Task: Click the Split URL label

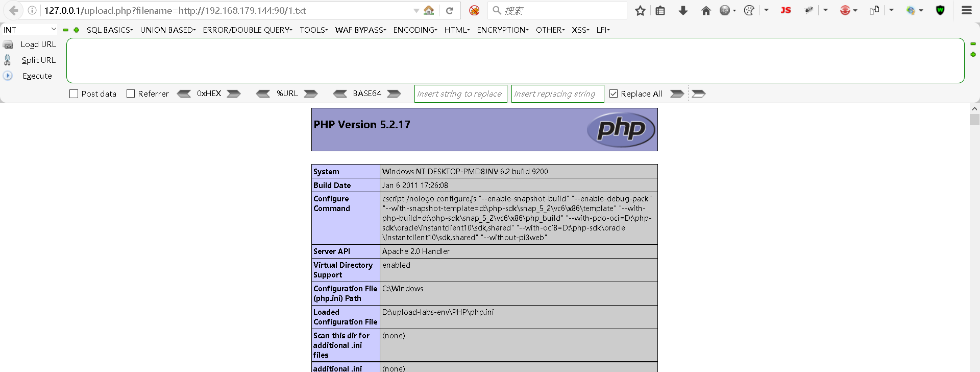Action: 39,60
